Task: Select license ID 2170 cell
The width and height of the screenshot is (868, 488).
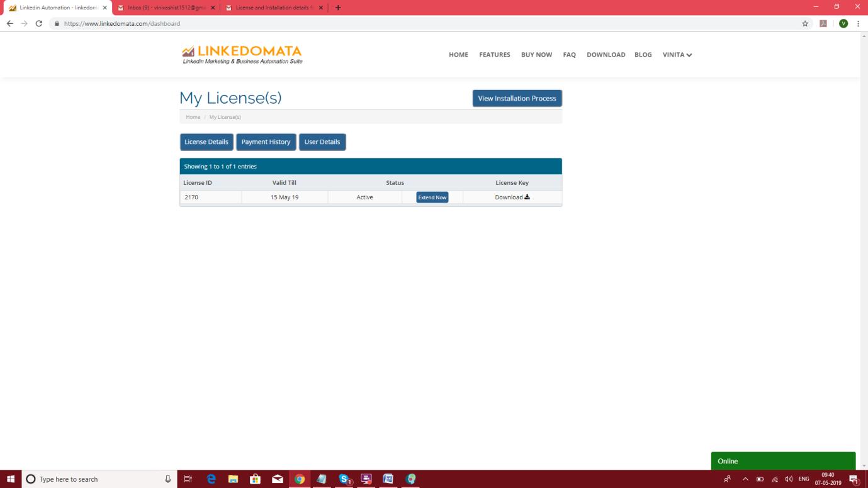Action: [x=210, y=197]
